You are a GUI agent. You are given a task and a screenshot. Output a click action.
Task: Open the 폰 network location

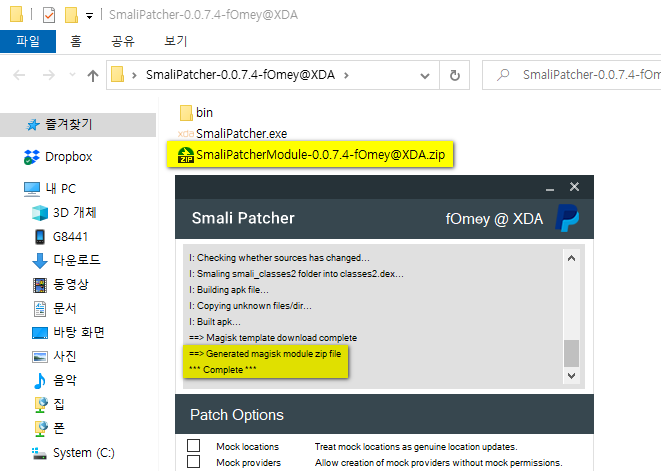coord(49,429)
